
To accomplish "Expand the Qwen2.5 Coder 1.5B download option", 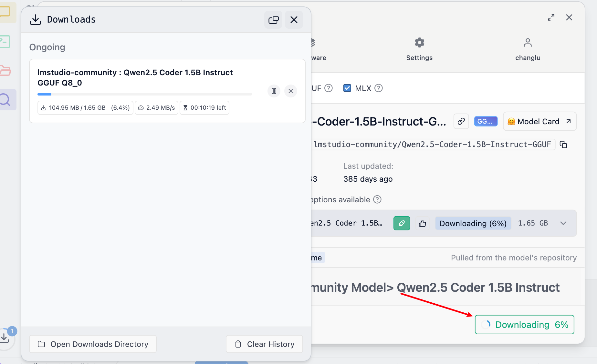I will pos(563,223).
